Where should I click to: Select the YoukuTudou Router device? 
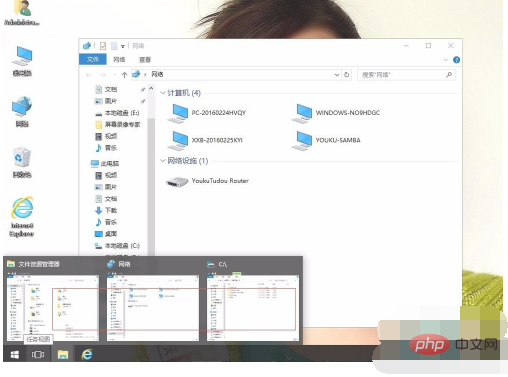point(207,181)
